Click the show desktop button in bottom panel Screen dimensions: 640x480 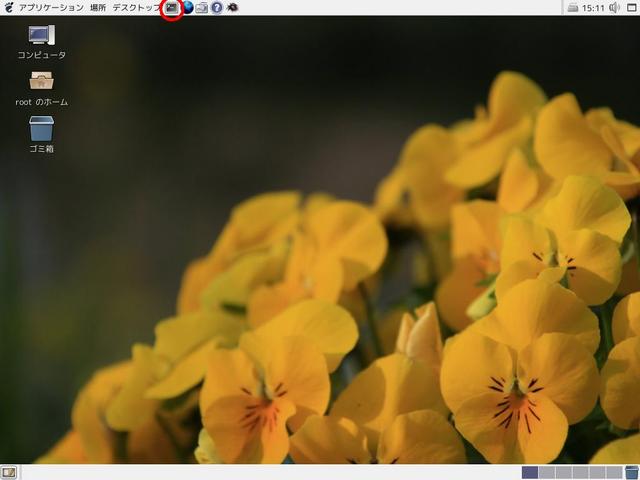(10, 473)
